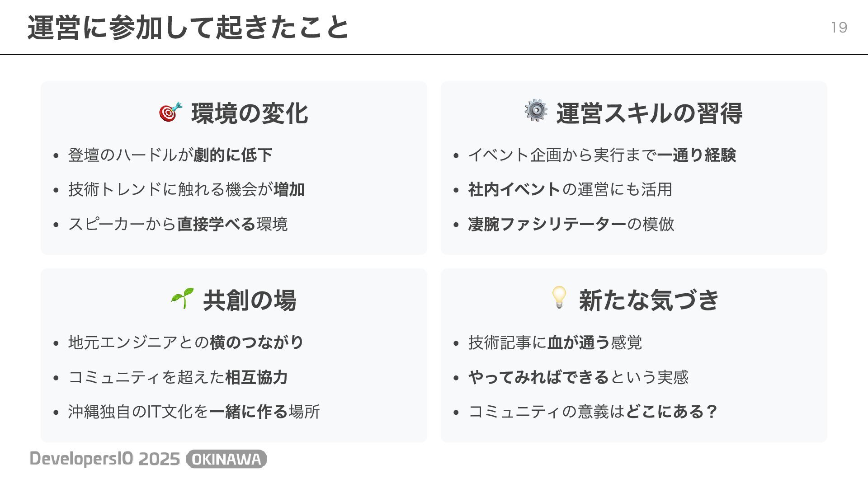868x488 pixels.
Task: Click the bold text どこにある？
Action: pyautogui.click(x=672, y=412)
